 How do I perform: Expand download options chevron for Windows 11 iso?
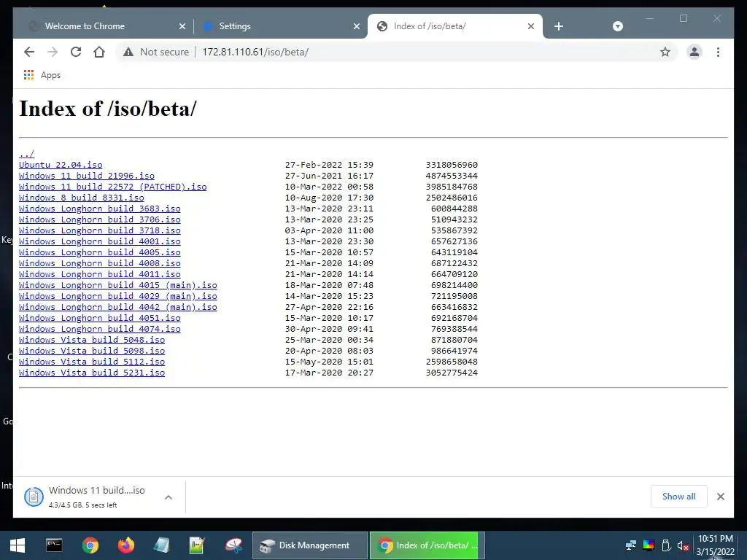pyautogui.click(x=169, y=497)
